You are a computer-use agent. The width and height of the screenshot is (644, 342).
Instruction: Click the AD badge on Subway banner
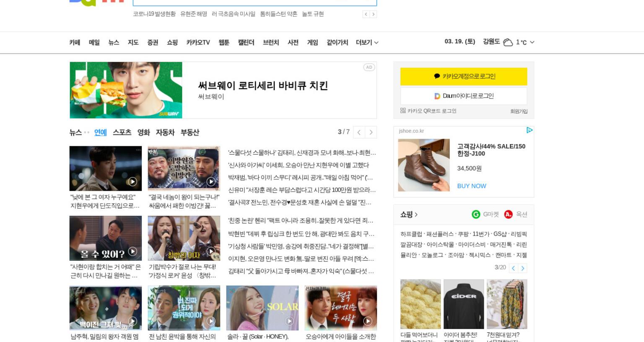point(369,67)
